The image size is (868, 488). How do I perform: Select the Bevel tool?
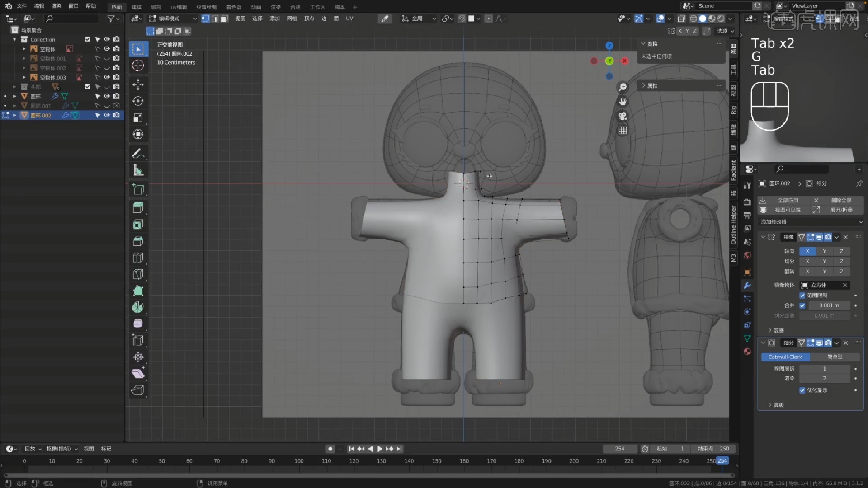tap(138, 241)
